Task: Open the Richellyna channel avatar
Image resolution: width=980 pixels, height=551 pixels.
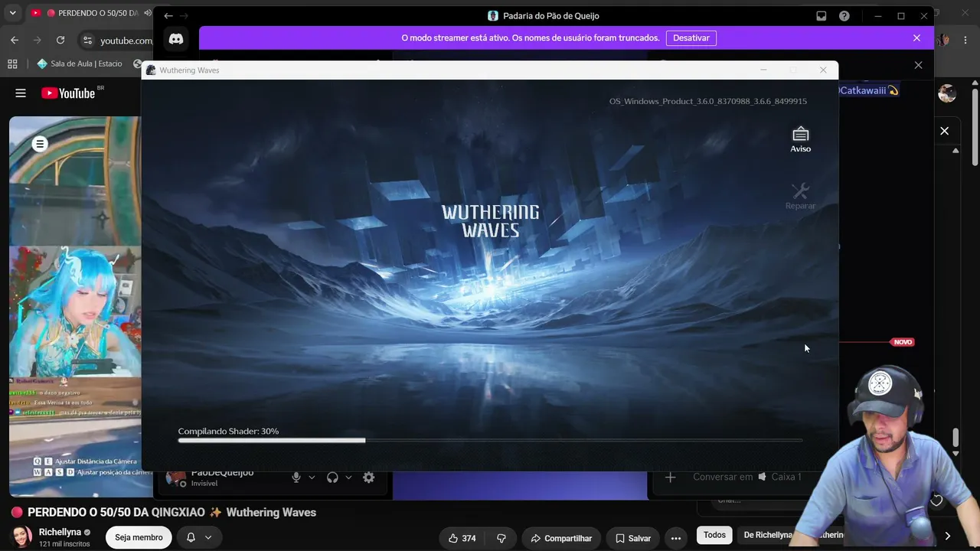Action: (21, 536)
